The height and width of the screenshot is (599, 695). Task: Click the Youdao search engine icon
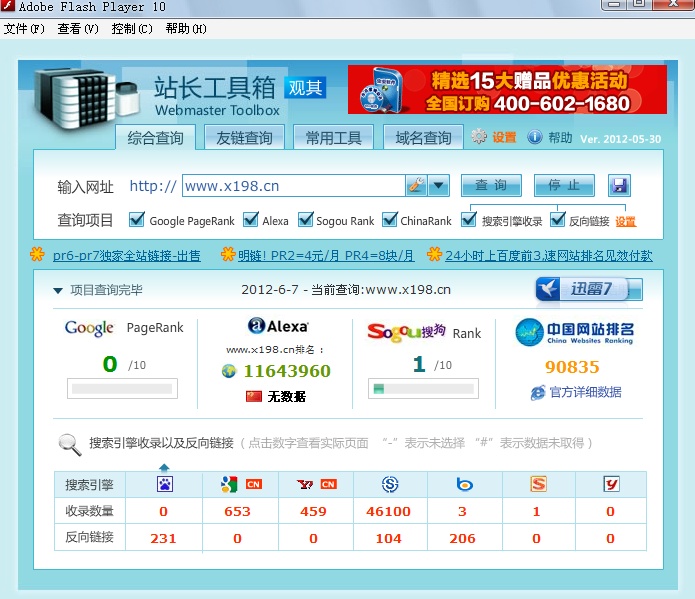tap(612, 484)
